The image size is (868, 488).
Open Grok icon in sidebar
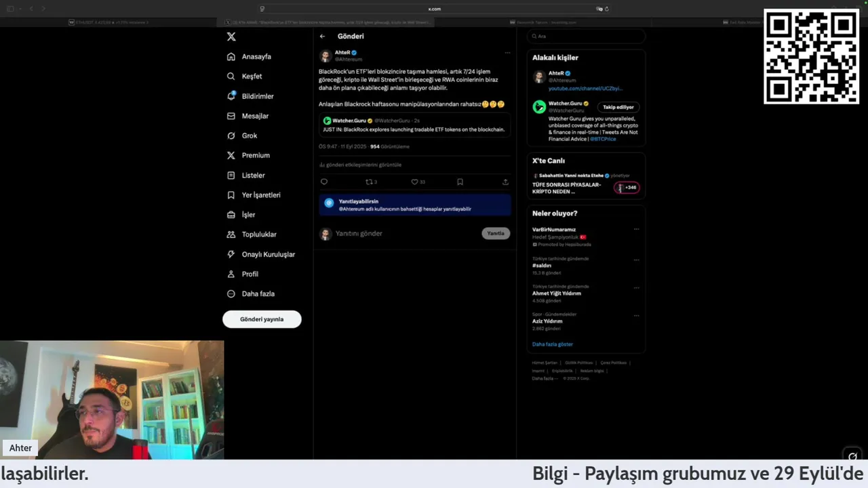(x=231, y=136)
